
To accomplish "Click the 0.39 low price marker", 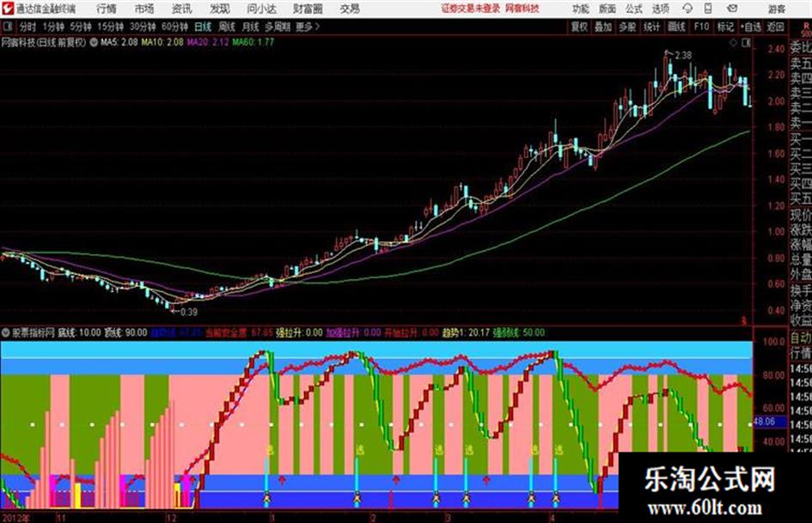I will (188, 312).
